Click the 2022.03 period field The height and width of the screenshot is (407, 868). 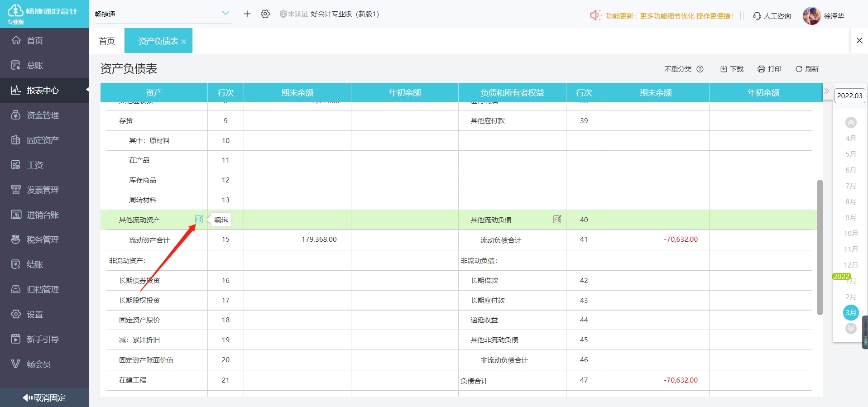pos(849,96)
